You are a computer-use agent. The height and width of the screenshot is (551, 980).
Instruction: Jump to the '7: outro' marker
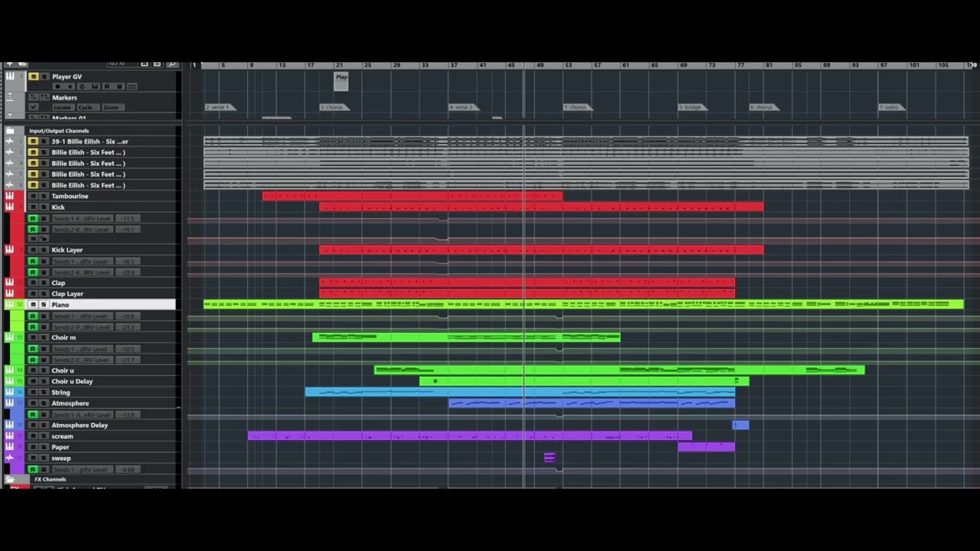(x=892, y=107)
